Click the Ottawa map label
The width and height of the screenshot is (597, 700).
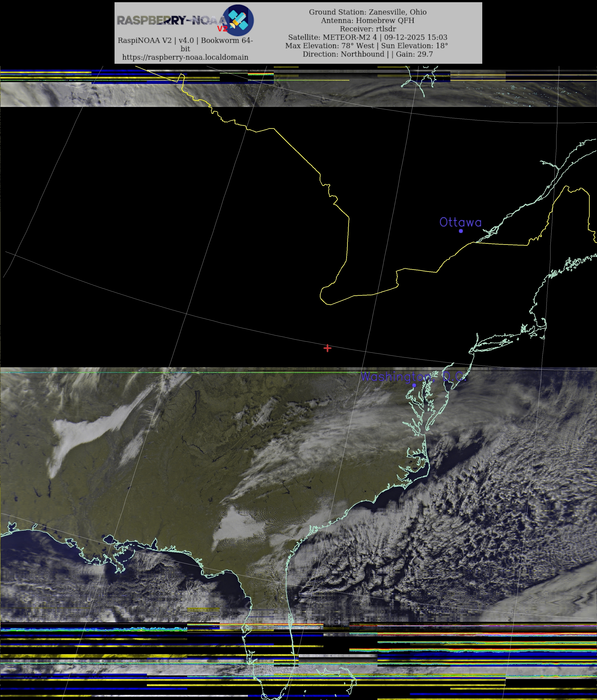(x=460, y=222)
